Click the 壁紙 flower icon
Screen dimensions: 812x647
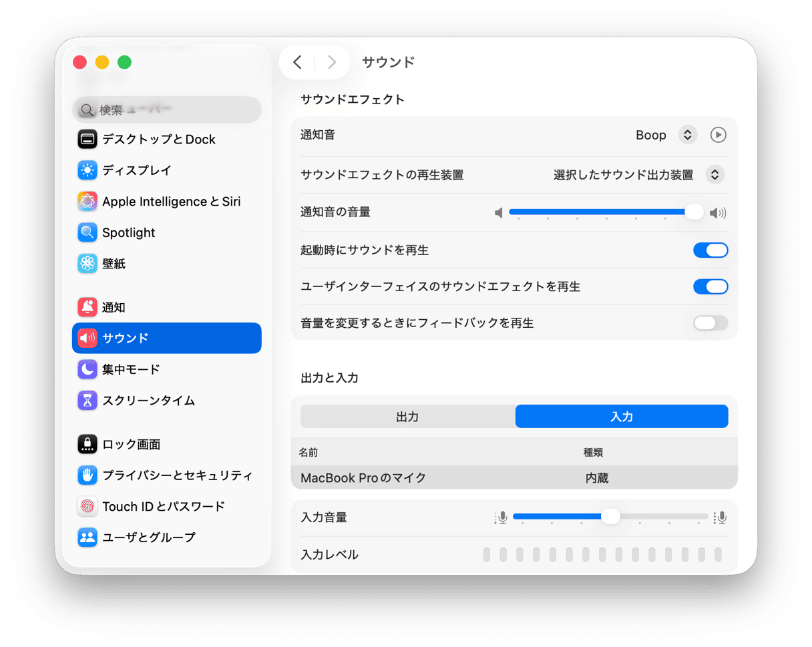[87, 264]
